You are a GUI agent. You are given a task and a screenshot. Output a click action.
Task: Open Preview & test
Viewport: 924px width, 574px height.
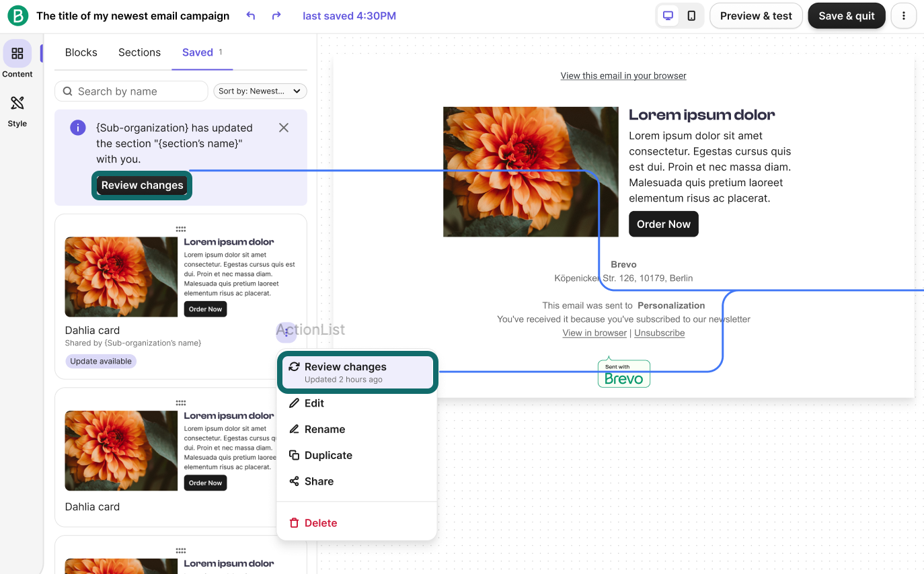[x=756, y=15]
